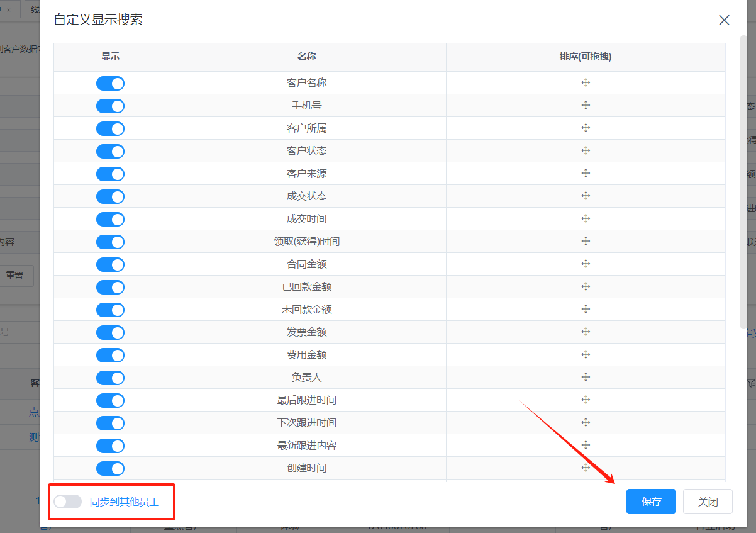
Task: Click the 排序(可拖拽) column header
Action: [586, 57]
